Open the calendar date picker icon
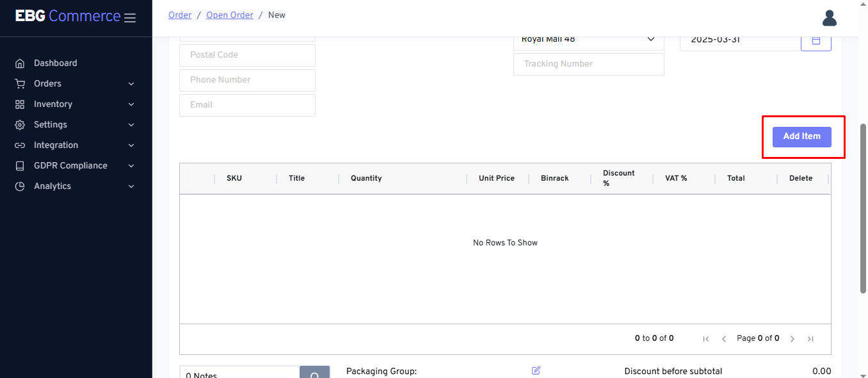868x378 pixels. tap(816, 40)
